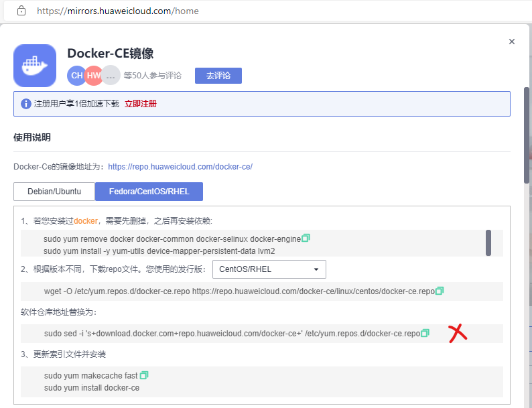Click the blue info icon in register banner
Viewport: 532px width, 408px height.
[x=25, y=104]
